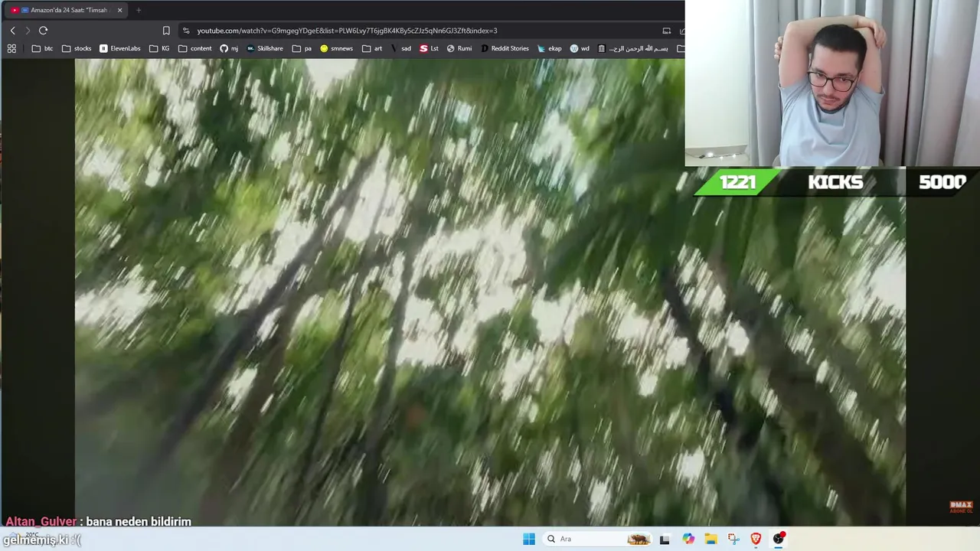Click the 5000 goal number
The width and height of the screenshot is (980, 551).
(x=942, y=182)
